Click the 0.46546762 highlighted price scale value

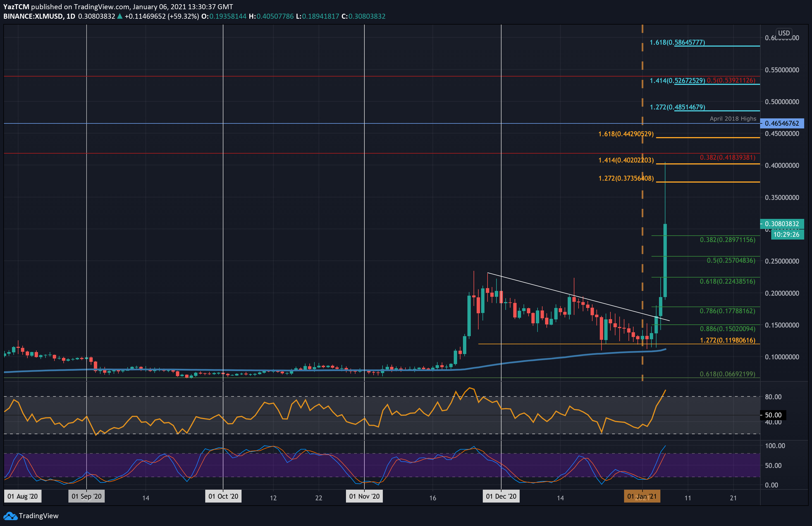(781, 123)
